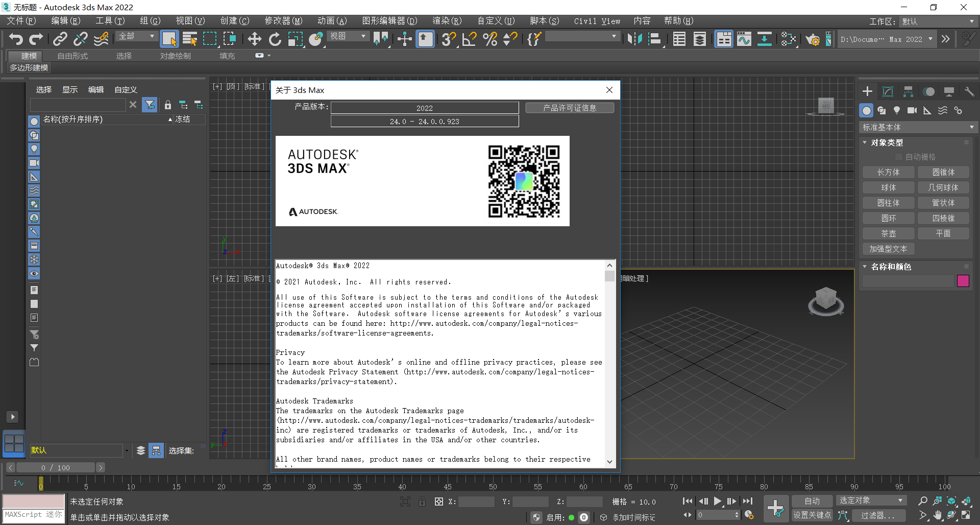Viewport: 980px width, 525px height.
Task: Switch to the 自由形式 ribbon tab
Action: tap(72, 56)
